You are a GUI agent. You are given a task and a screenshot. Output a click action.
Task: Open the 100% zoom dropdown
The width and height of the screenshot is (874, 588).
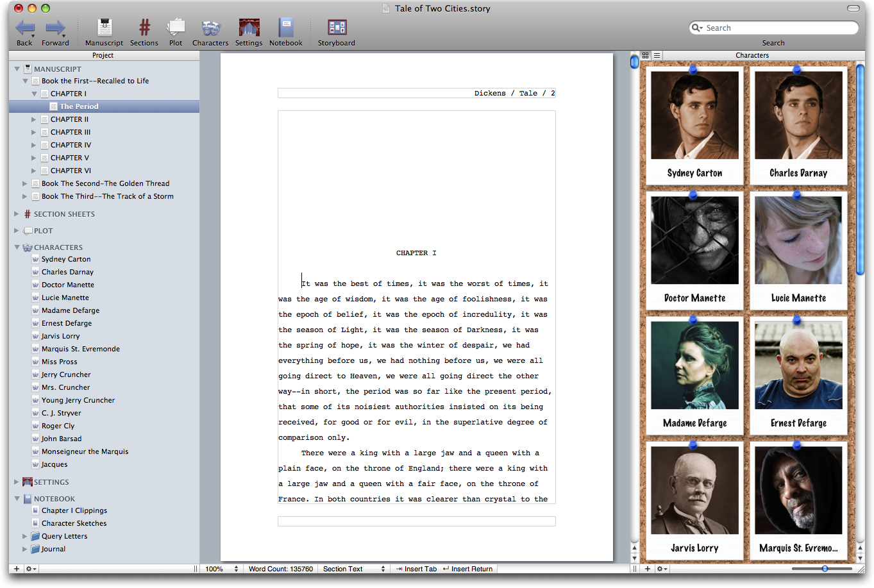point(222,569)
